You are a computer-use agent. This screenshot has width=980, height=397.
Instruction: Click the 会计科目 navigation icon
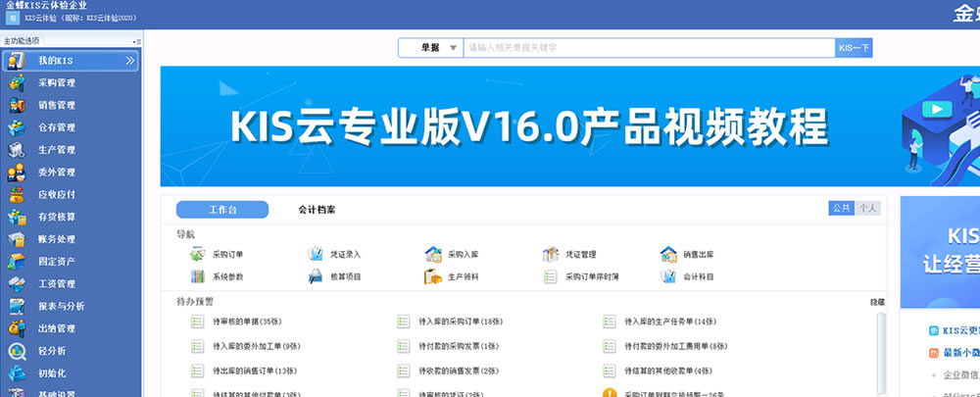coord(668,276)
